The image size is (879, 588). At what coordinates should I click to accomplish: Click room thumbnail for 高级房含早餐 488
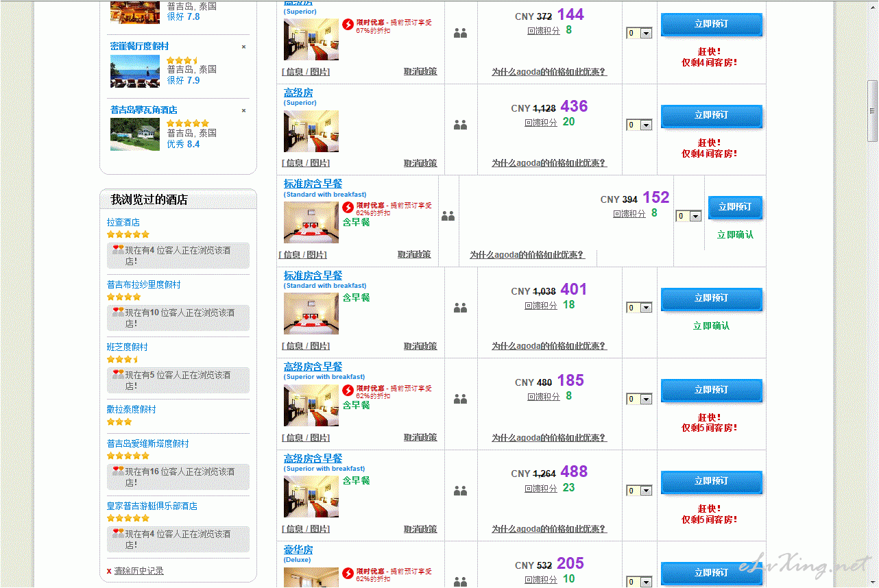coord(311,497)
